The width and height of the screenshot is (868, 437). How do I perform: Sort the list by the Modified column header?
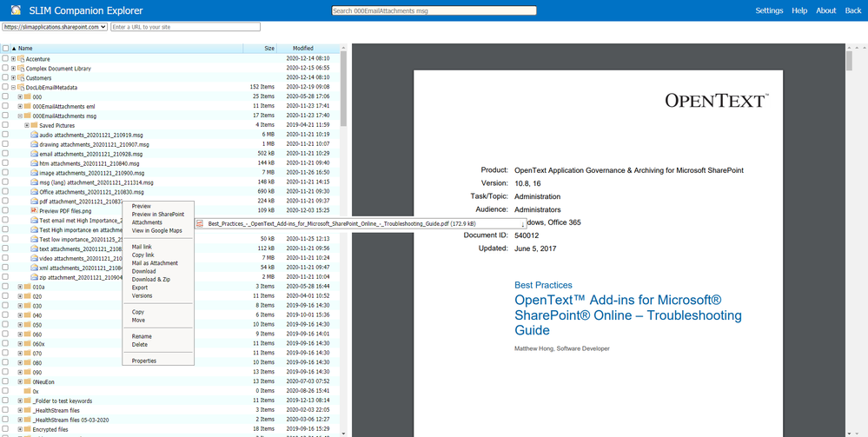coord(303,49)
